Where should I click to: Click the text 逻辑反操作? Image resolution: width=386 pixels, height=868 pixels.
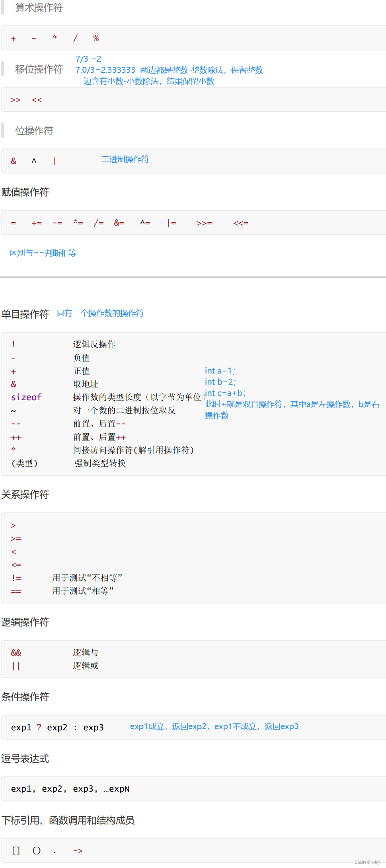pyautogui.click(x=94, y=344)
